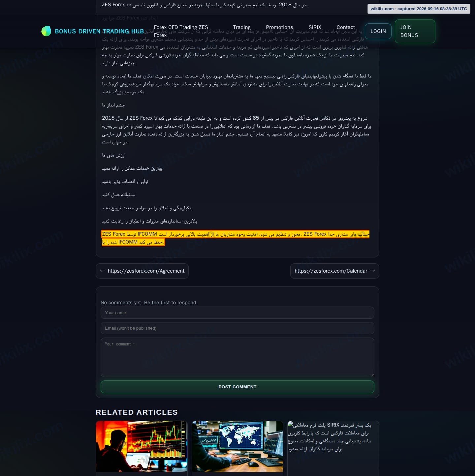Click the 'RELATED ARTICLES' heading

click(137, 412)
